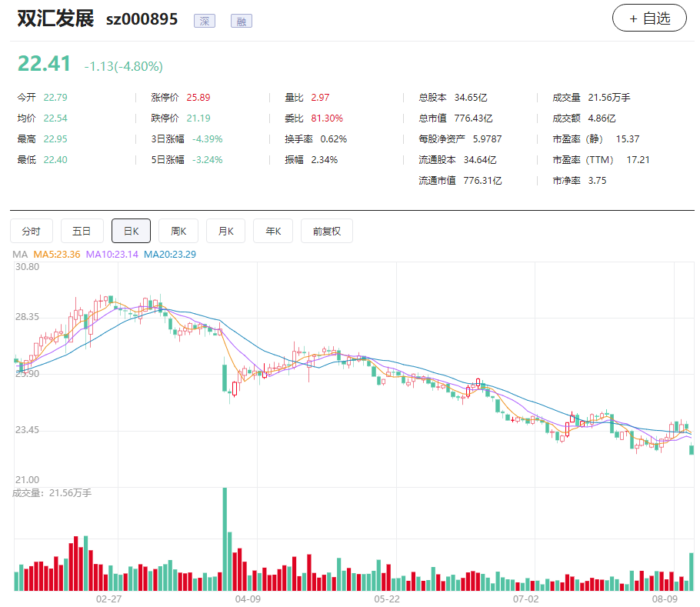Click the 跌停价 limit-down value 21.19
Image resolution: width=700 pixels, height=607 pixels.
[198, 118]
